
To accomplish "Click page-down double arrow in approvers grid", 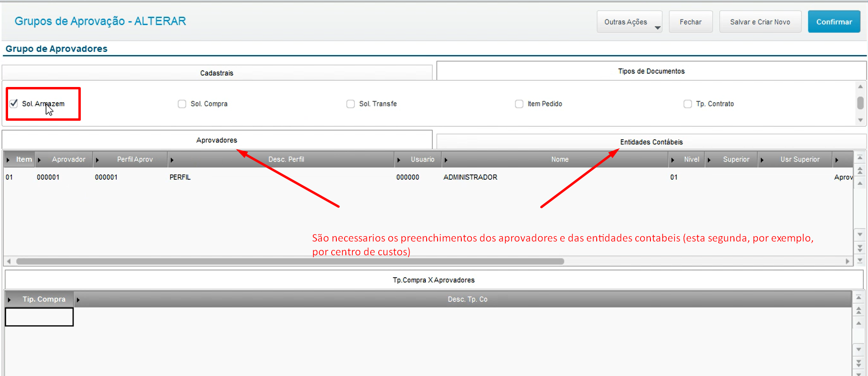I will pyautogui.click(x=860, y=248).
